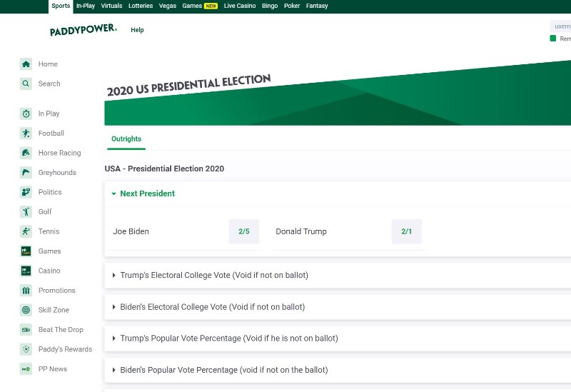Select the Skill Zone target icon

click(x=26, y=310)
